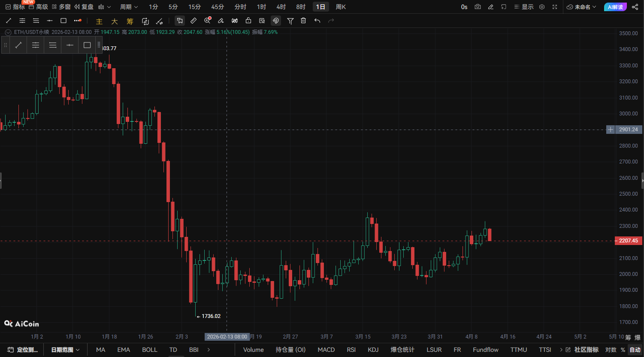Screen dimensions: 644x357
Task: Open the 显示 display menu
Action: point(524,7)
